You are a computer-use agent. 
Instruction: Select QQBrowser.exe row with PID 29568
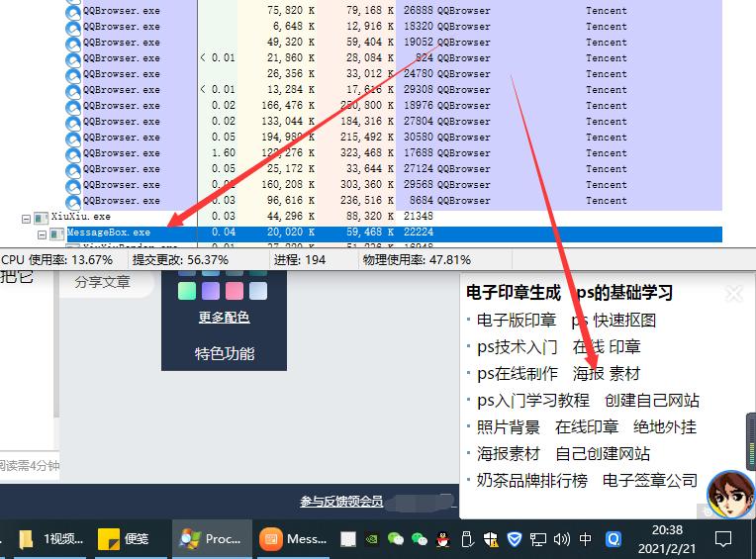point(395,185)
